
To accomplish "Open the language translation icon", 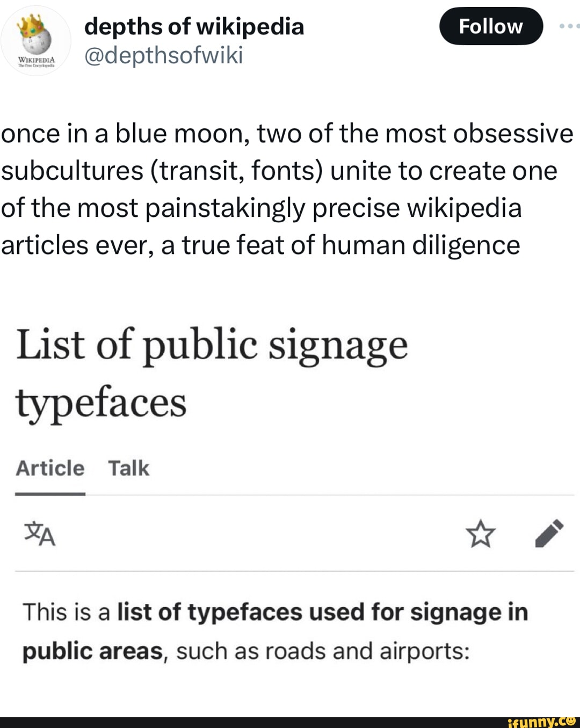I will 40,534.
